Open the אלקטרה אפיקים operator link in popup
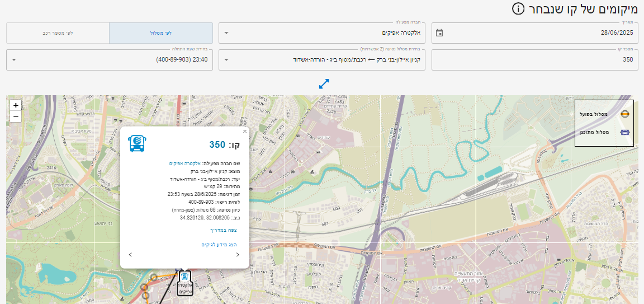This screenshot has height=304, width=644. [x=184, y=163]
